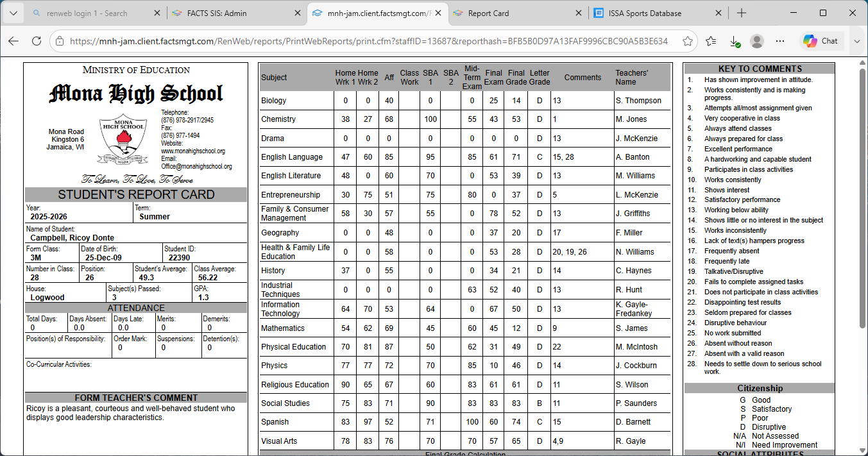Viewport: 868px width, 456px height.
Task: Expand the sidebar chevron beside Chat
Action: tap(857, 41)
